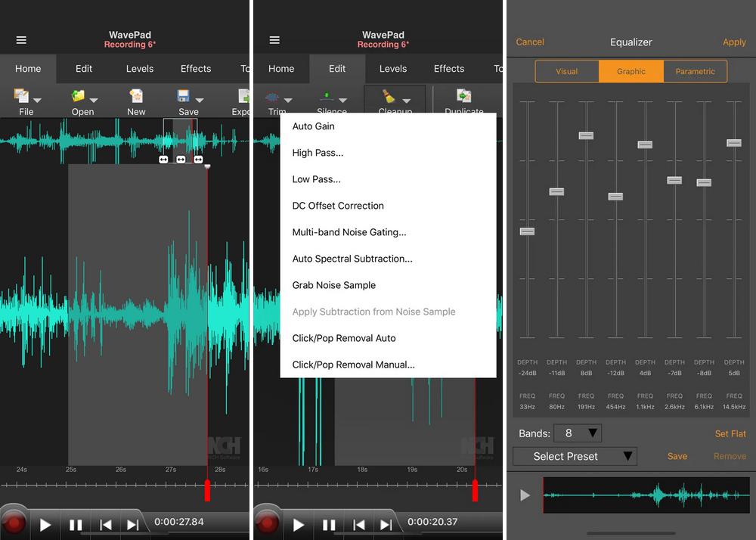Click the 1.1kHz band slider handle
Screen dimensions: 756x540
pos(645,145)
